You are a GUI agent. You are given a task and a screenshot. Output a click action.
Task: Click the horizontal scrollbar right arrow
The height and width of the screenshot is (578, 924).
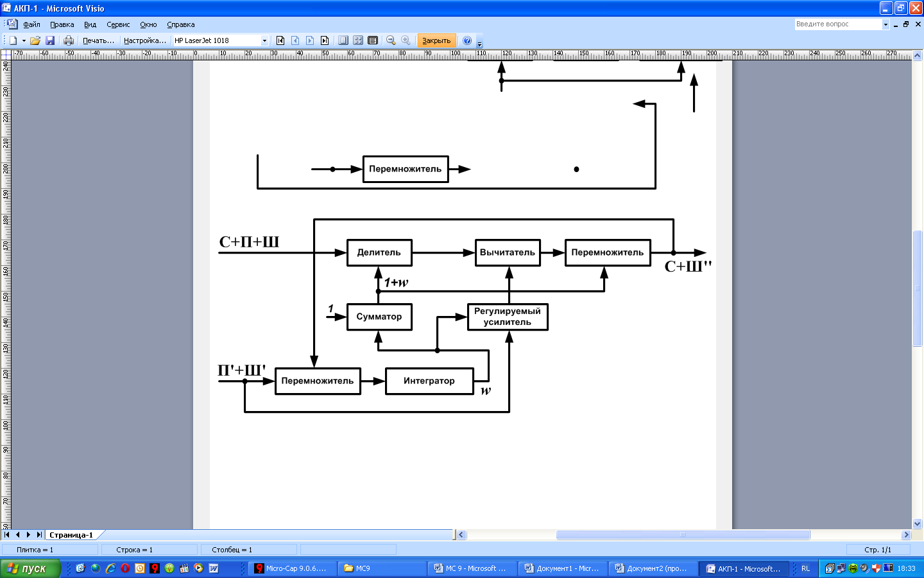906,534
